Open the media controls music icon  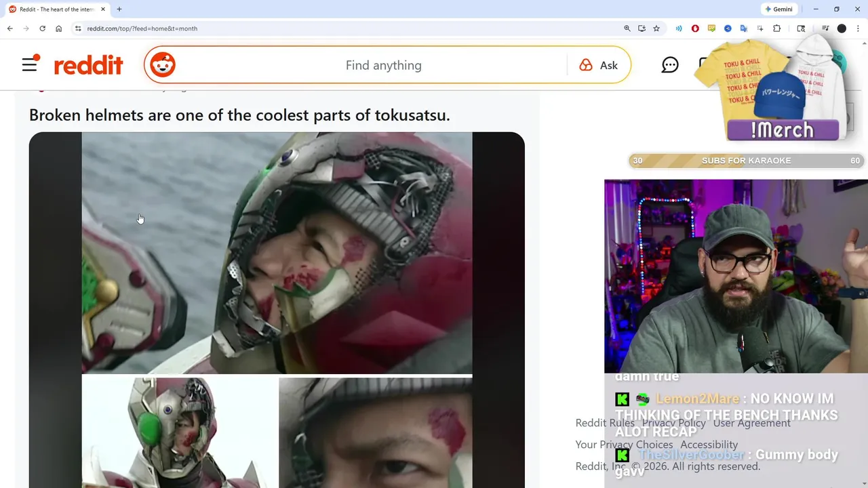point(825,28)
